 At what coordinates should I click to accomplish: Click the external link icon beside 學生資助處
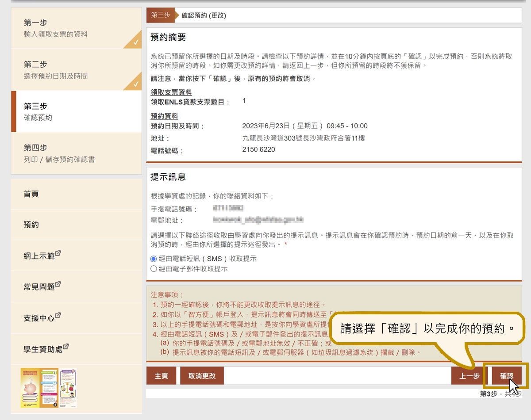click(x=66, y=346)
